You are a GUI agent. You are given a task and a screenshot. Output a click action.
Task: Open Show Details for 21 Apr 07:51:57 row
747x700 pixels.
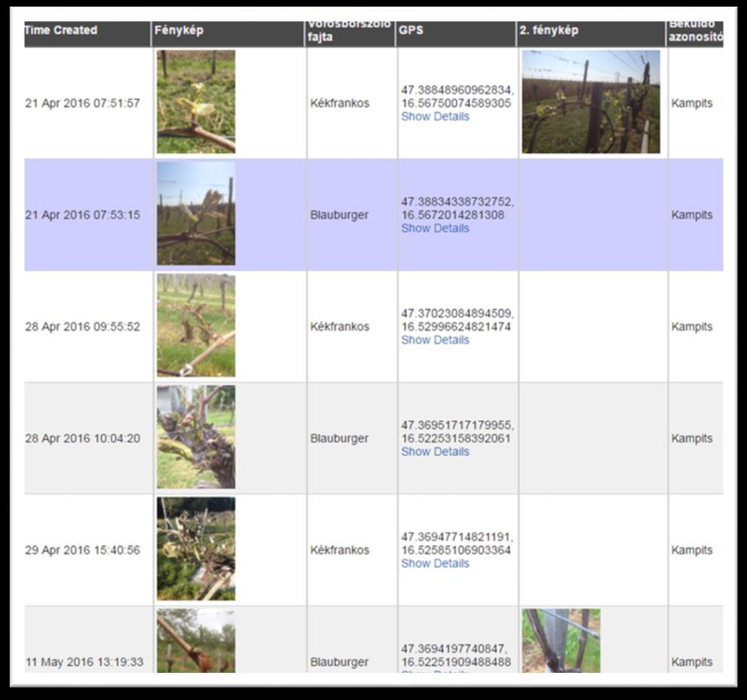(435, 117)
